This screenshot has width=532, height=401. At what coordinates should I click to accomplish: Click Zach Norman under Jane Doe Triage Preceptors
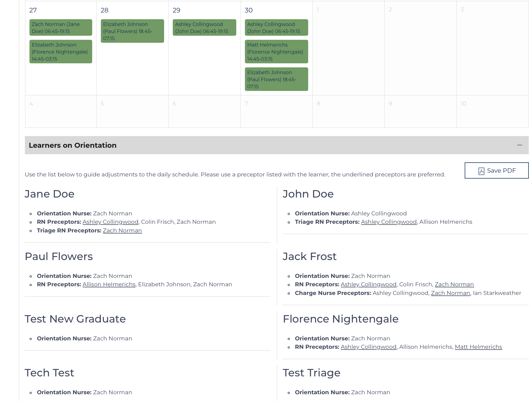(122, 231)
